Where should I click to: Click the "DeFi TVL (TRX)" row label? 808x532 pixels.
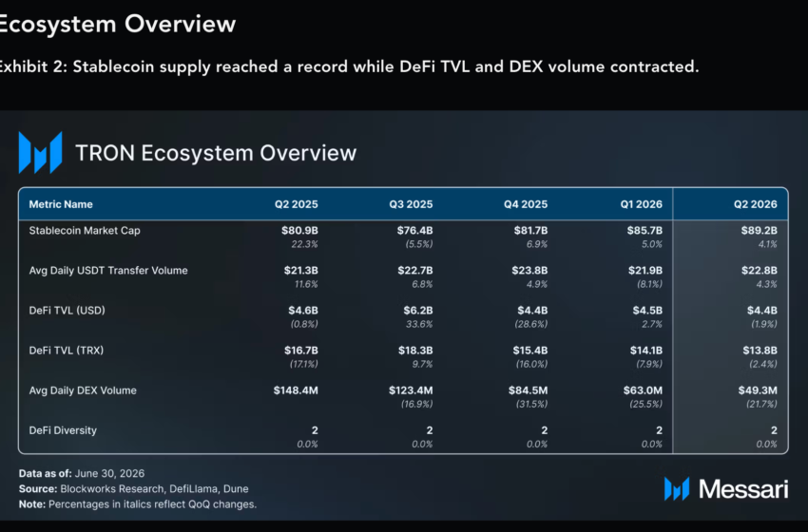tap(67, 351)
